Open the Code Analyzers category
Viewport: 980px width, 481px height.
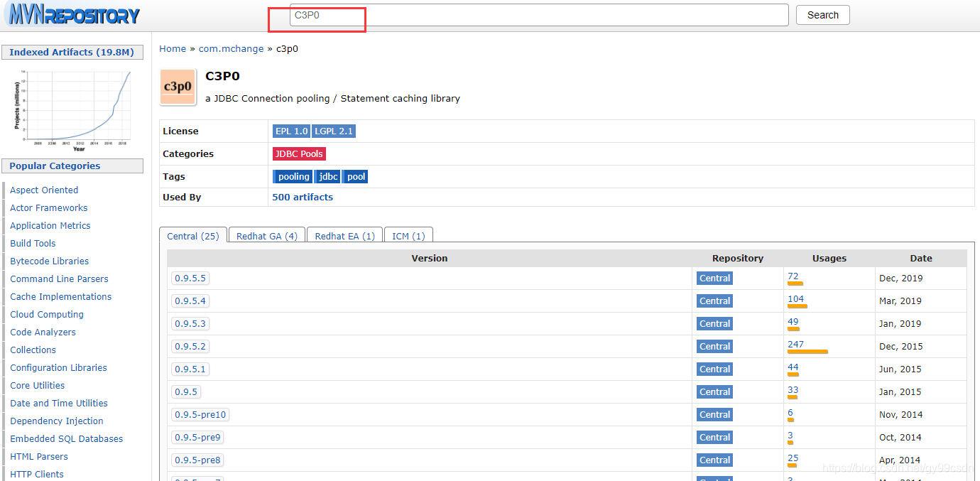[43, 332]
